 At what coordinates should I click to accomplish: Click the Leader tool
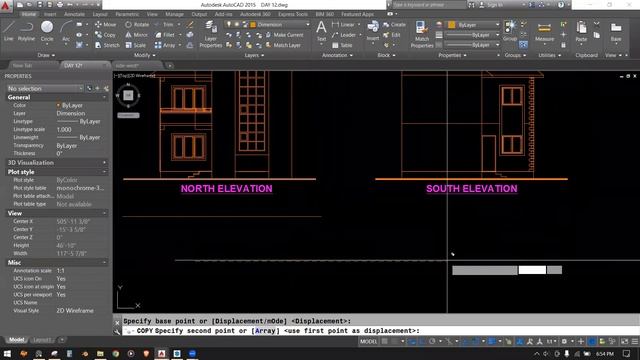point(344,35)
